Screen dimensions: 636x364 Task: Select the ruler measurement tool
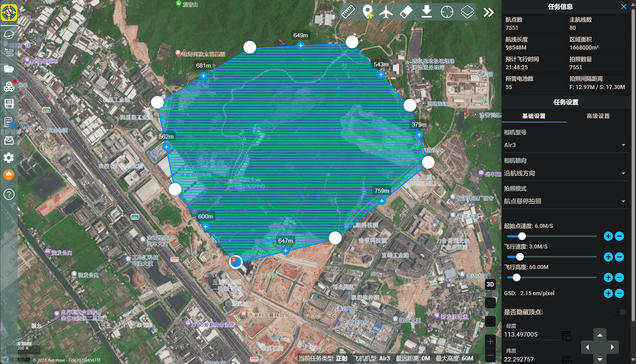point(348,12)
